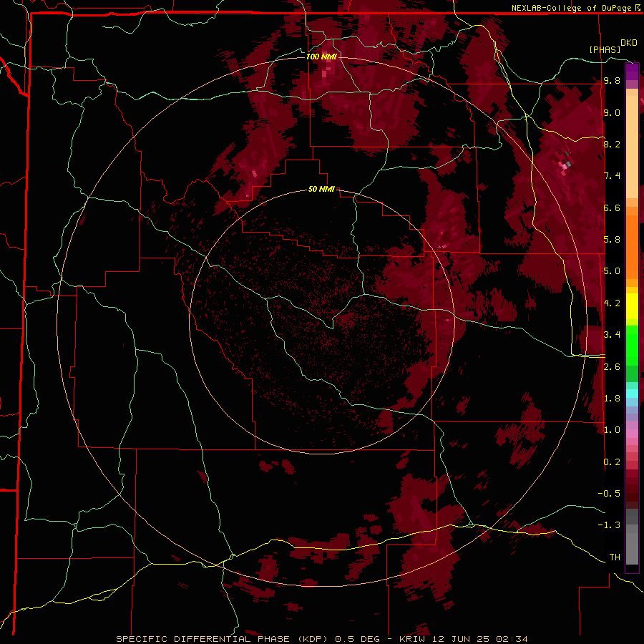Click the 7.4 value on the scale
This screenshot has width=644, height=644.
coord(612,176)
